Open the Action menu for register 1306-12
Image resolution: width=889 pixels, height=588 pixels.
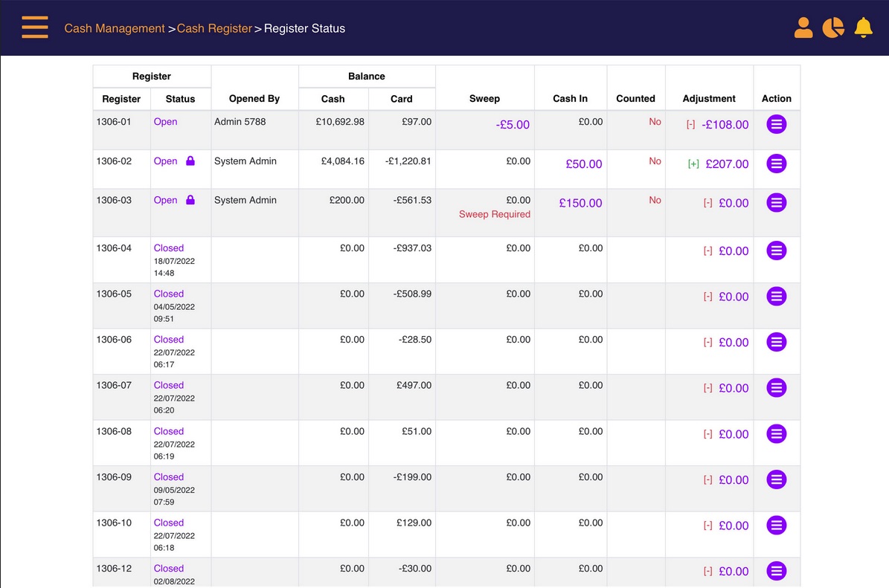coord(777,571)
